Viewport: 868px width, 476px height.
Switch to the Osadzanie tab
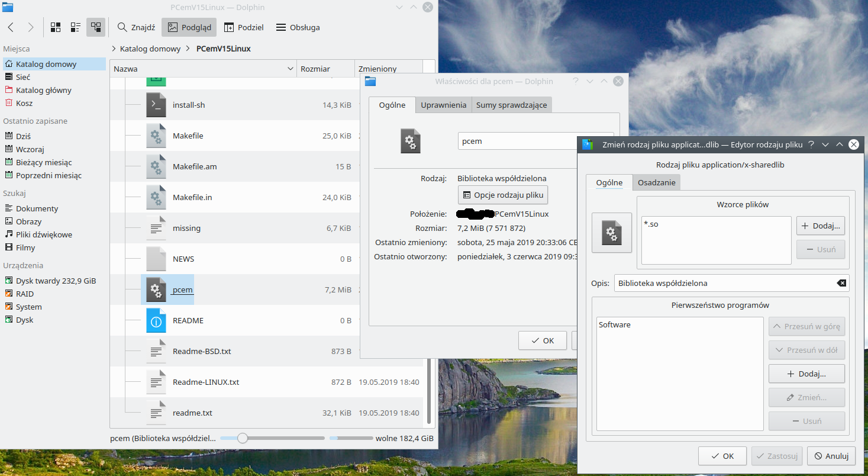(x=656, y=182)
